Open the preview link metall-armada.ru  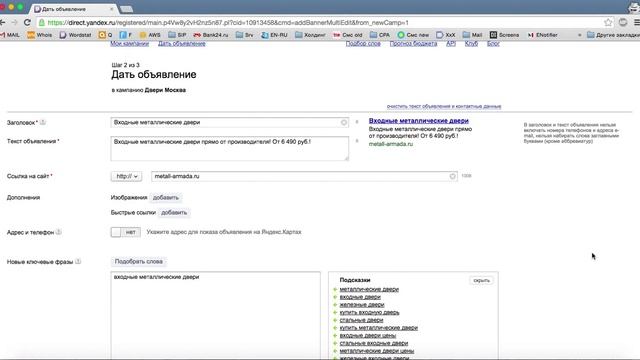point(391,144)
